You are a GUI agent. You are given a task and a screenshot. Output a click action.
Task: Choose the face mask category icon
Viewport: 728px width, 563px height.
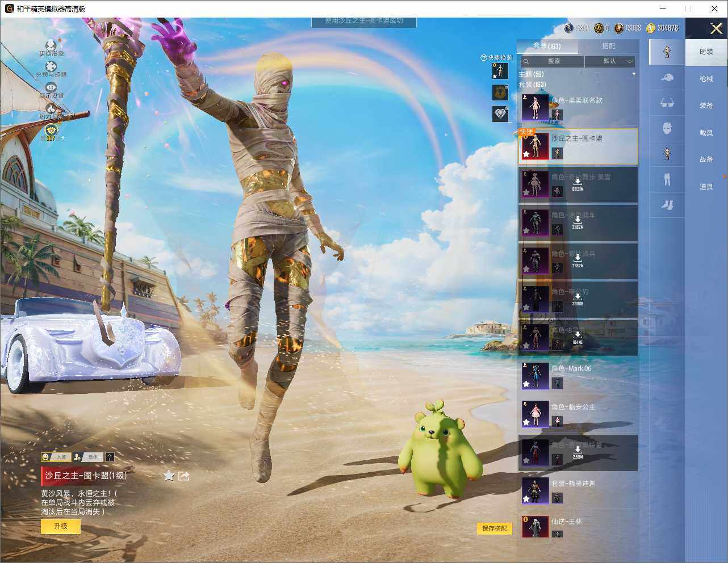tap(667, 128)
